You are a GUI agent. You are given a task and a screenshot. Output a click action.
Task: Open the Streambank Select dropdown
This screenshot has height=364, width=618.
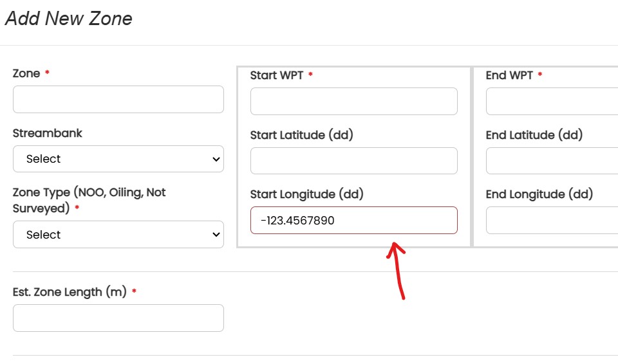(x=118, y=159)
